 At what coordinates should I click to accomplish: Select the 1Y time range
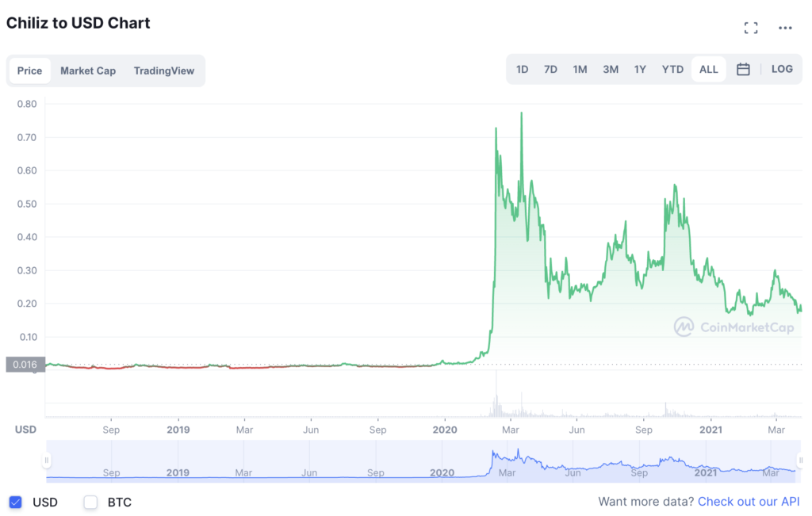640,69
